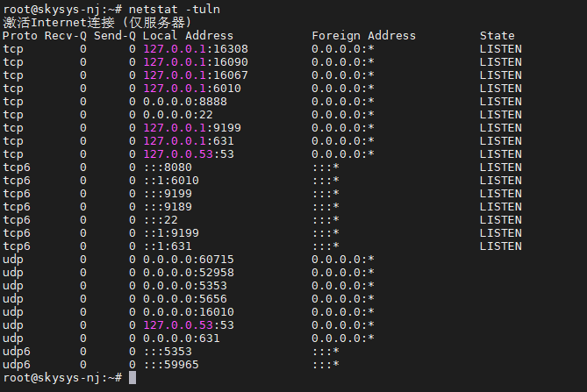Click the 0.0.0.0:60715 udp address

click(189, 260)
